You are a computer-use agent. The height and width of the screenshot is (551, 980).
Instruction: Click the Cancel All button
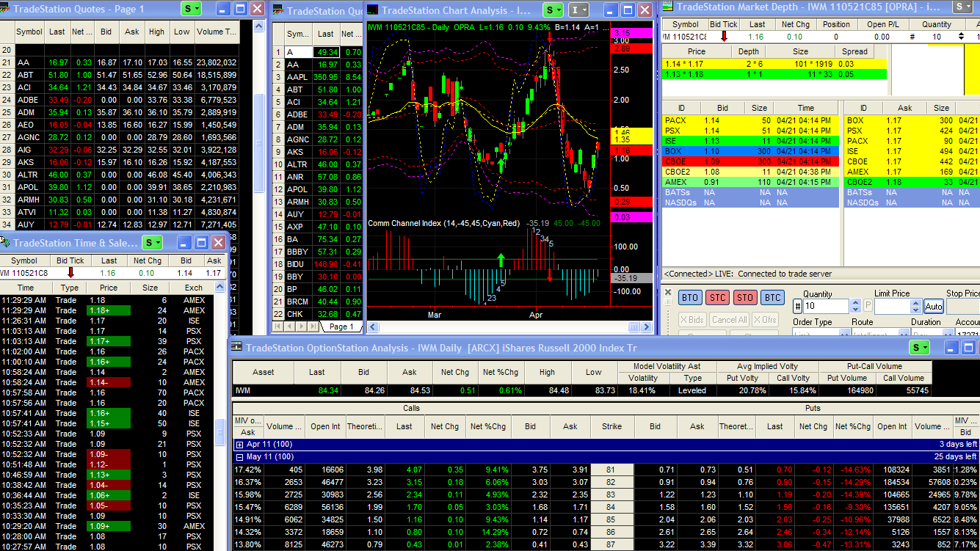coord(730,319)
